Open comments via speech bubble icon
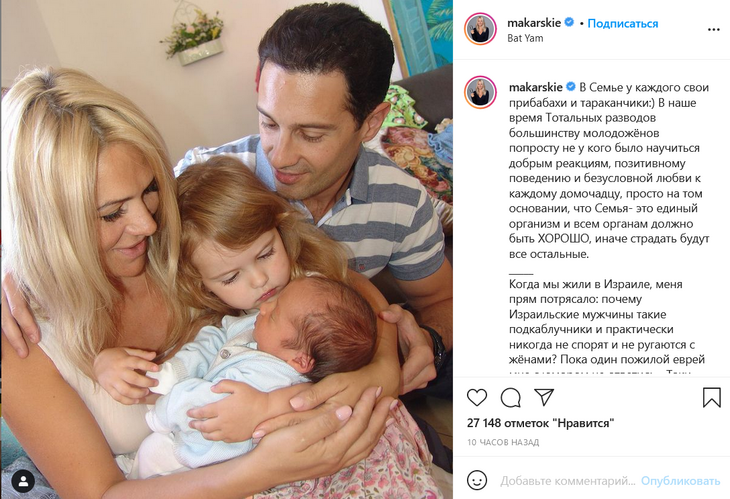Image resolution: width=730 pixels, height=499 pixels. pyautogui.click(x=510, y=398)
